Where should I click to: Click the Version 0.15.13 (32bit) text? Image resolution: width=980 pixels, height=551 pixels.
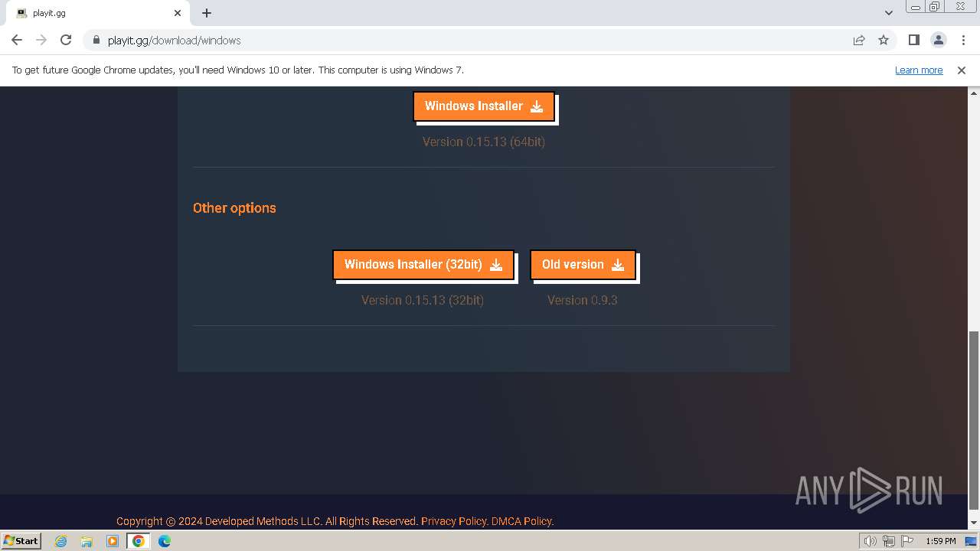click(423, 300)
